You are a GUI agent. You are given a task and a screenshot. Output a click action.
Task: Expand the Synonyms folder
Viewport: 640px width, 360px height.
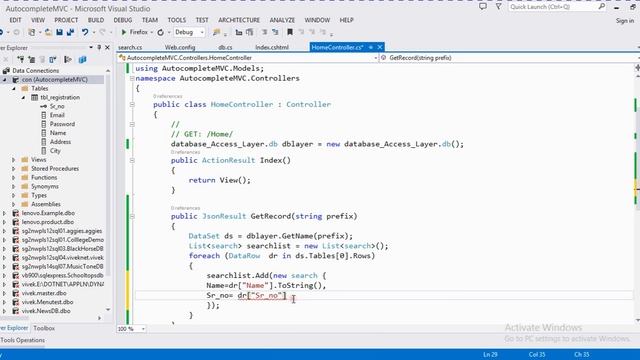click(13, 187)
